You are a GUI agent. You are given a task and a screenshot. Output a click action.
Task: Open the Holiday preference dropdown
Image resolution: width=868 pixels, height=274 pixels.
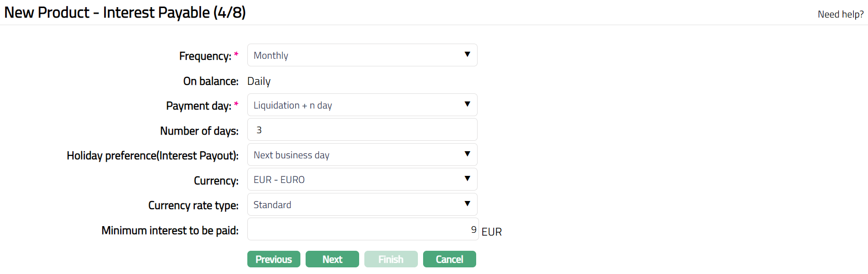[362, 155]
